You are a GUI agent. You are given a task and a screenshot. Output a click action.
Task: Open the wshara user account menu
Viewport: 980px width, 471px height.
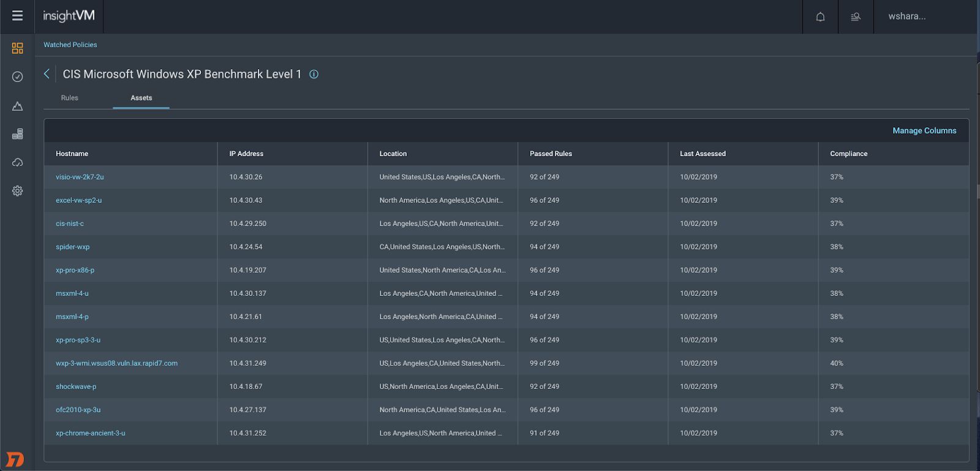(x=907, y=17)
